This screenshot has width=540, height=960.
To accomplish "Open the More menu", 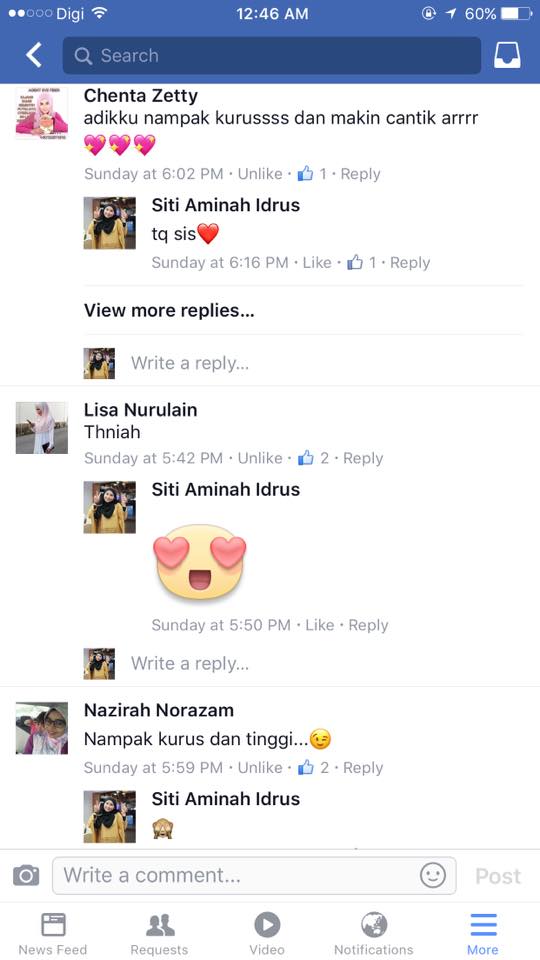I will [482, 934].
